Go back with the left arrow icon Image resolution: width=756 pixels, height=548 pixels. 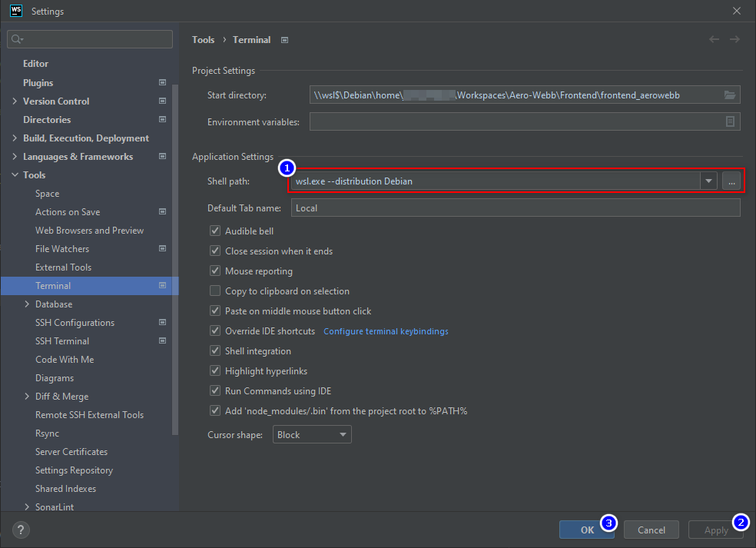click(714, 39)
